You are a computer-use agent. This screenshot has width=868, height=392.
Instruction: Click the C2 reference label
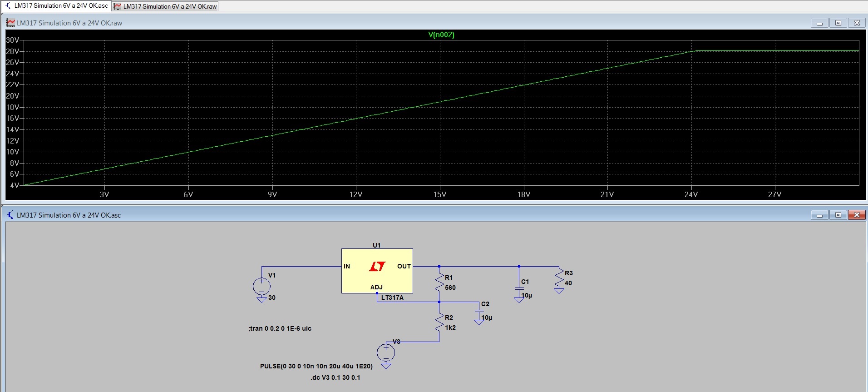tap(485, 304)
